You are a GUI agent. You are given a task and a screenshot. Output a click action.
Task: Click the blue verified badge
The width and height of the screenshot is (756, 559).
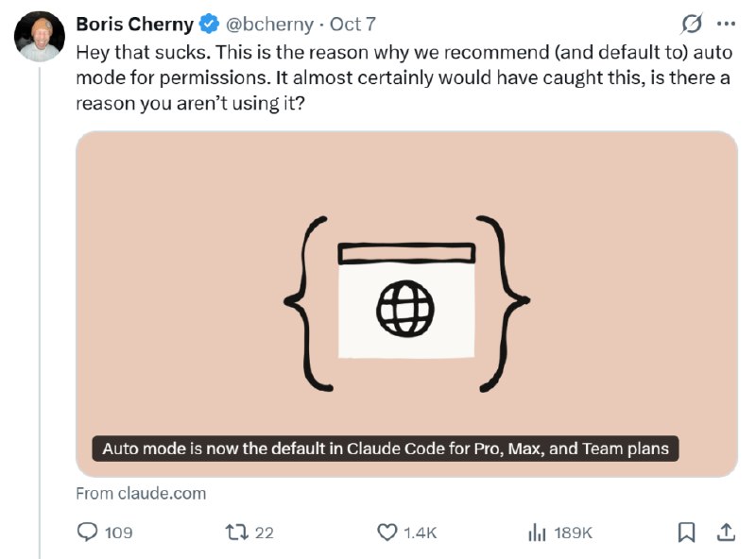(x=209, y=25)
